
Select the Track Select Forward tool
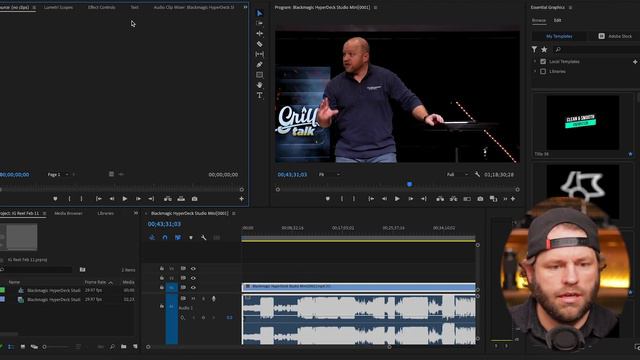tap(260, 23)
